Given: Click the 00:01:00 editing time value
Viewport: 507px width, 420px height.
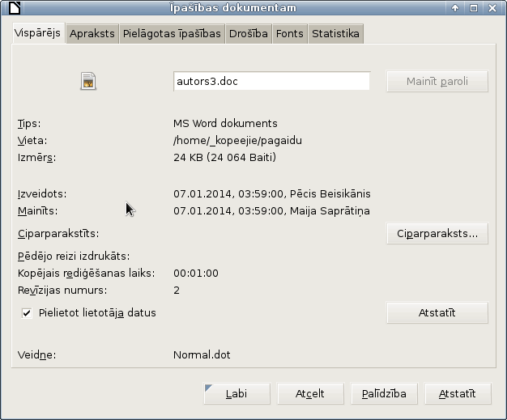Looking at the screenshot, I should coord(196,274).
